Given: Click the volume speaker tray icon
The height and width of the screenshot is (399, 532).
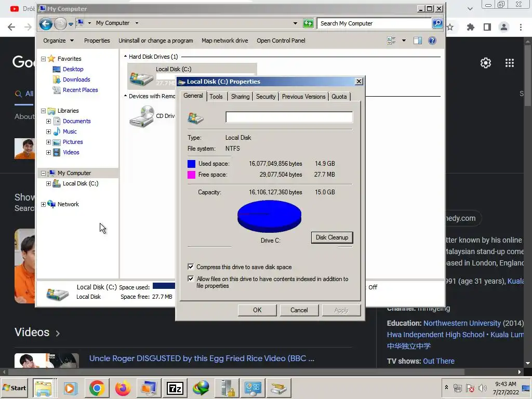Looking at the screenshot, I should click(482, 388).
